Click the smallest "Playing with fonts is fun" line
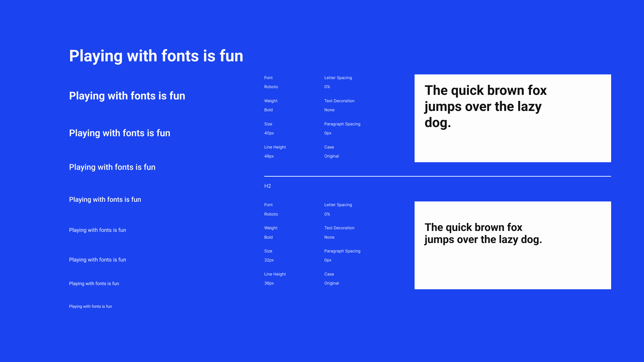Image resolution: width=644 pixels, height=362 pixels. tap(91, 306)
